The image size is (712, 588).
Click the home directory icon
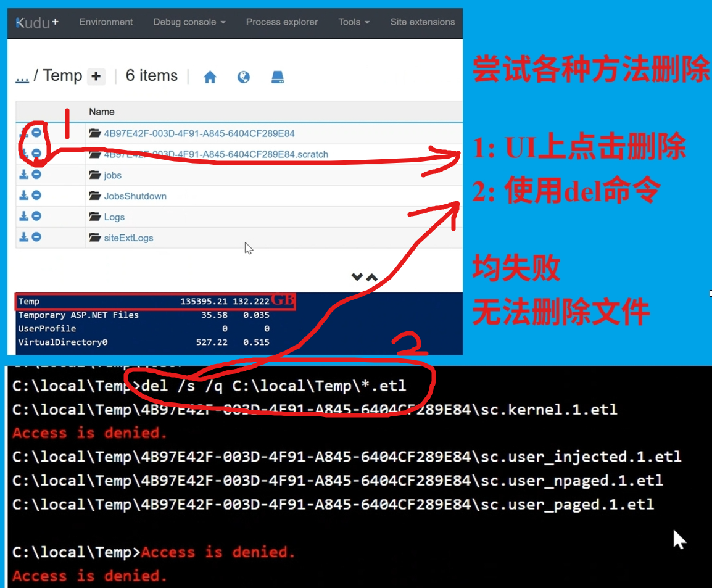tap(210, 77)
